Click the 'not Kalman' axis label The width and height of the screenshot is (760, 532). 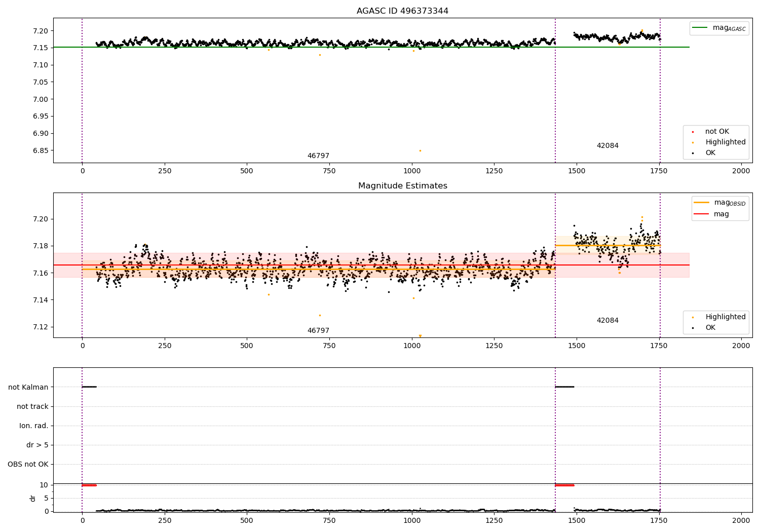coord(28,387)
